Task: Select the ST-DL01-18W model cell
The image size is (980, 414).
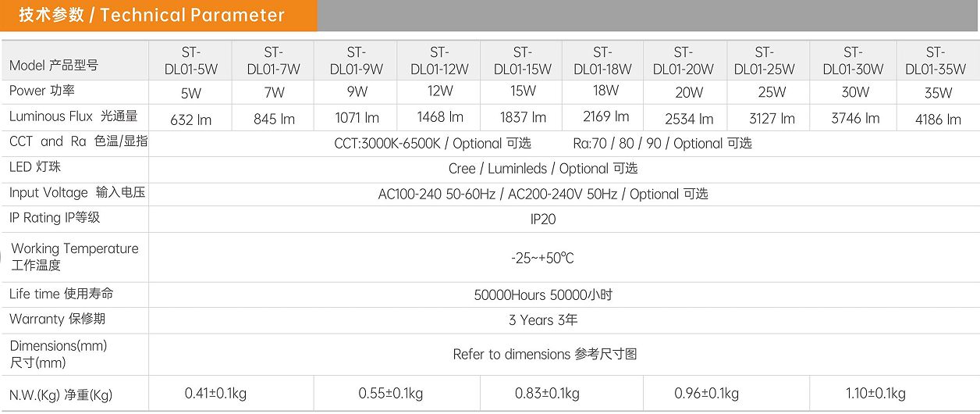Action: tap(602, 61)
